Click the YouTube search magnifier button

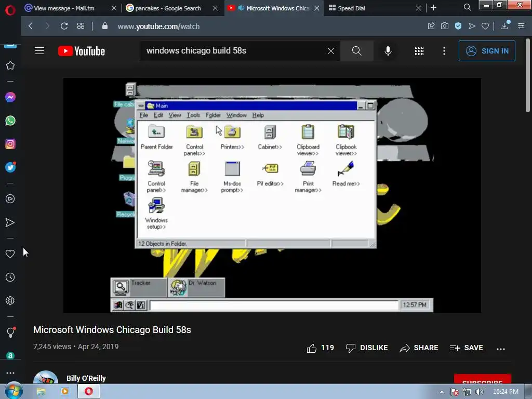click(x=356, y=51)
